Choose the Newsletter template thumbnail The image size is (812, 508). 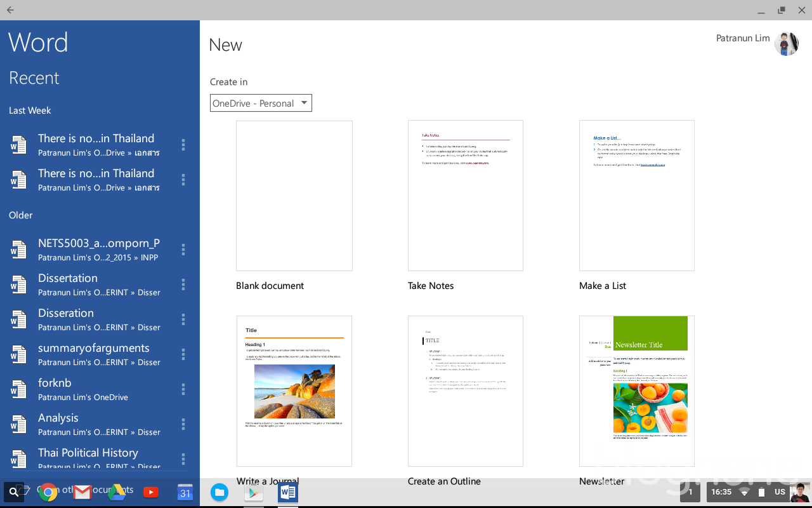[x=637, y=391]
